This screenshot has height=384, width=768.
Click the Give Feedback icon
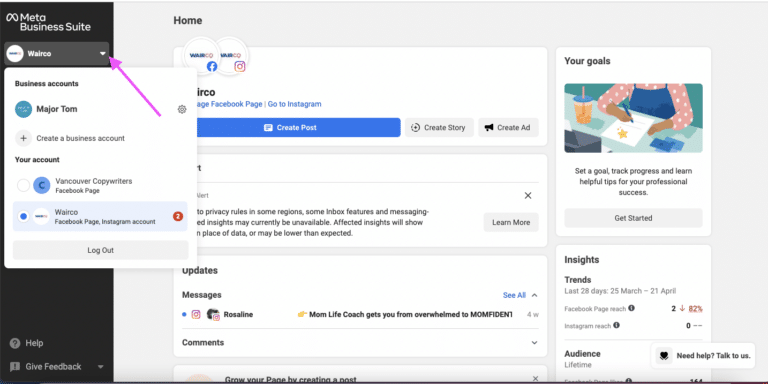[15, 366]
